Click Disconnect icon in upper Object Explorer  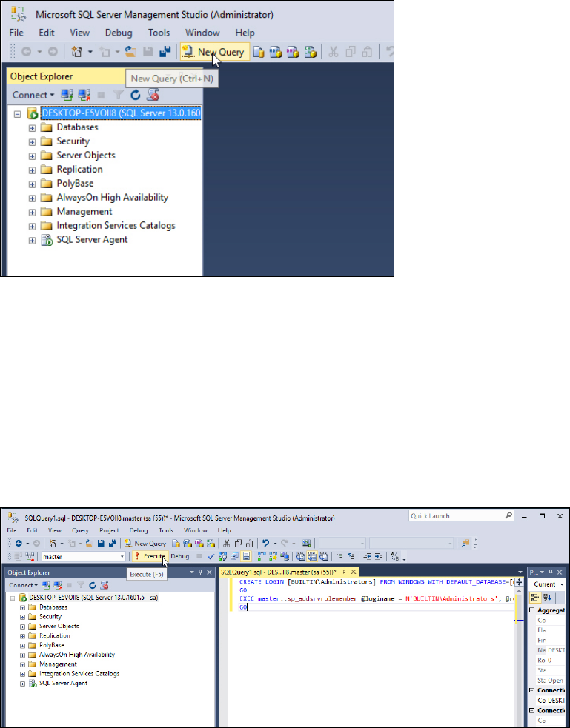[84, 96]
